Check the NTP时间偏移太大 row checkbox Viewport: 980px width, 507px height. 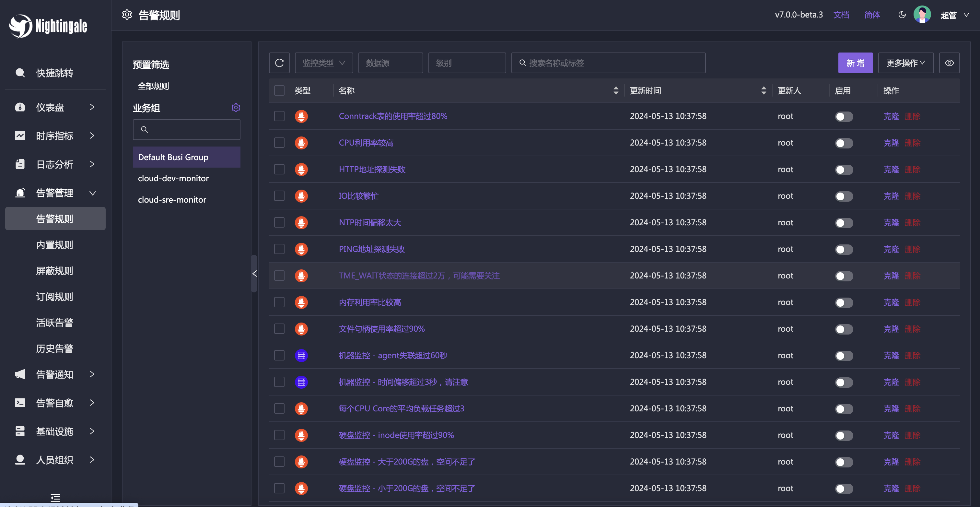tap(279, 222)
